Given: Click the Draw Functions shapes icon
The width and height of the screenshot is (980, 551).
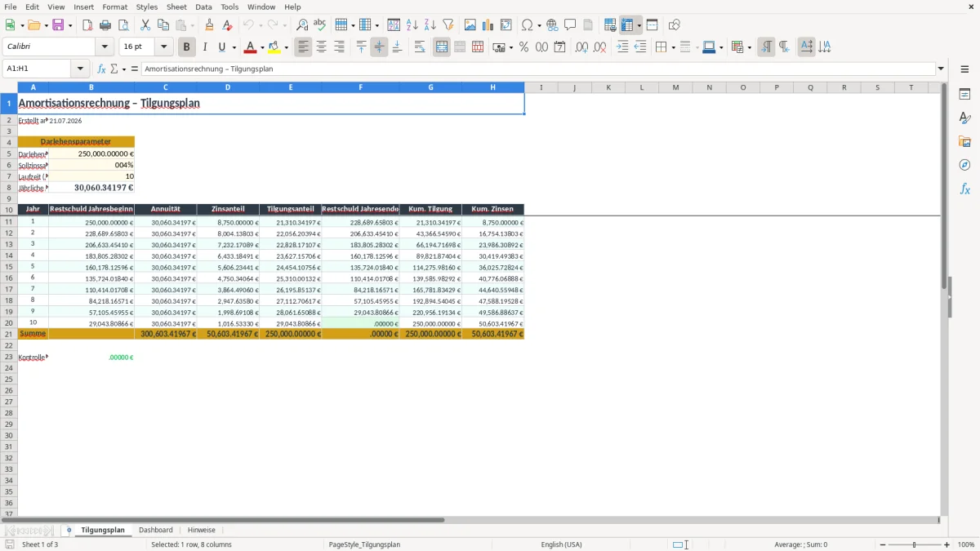Looking at the screenshot, I should click(675, 24).
